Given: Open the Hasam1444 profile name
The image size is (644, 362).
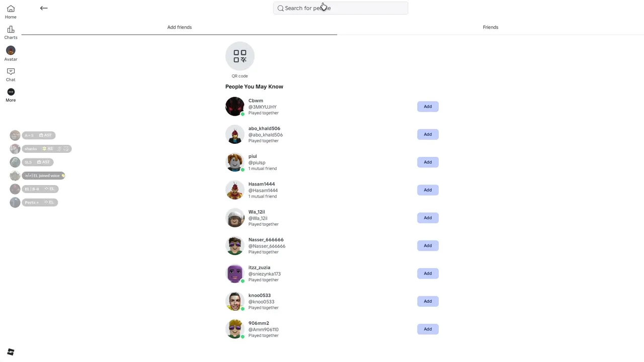Looking at the screenshot, I should point(262,184).
